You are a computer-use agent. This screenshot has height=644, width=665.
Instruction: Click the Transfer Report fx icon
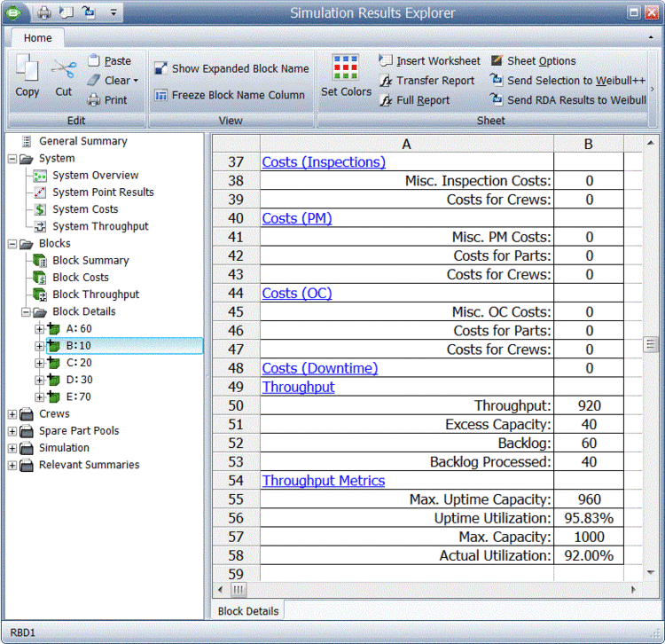click(x=386, y=81)
